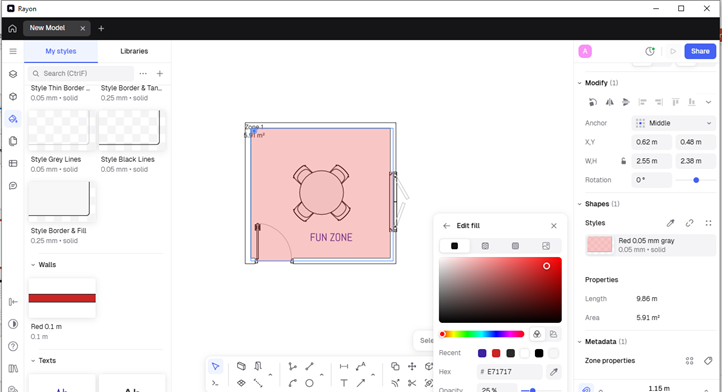The width and height of the screenshot is (722, 392).
Task: Open the 3D cube icon in sidebar
Action: pyautogui.click(x=13, y=96)
